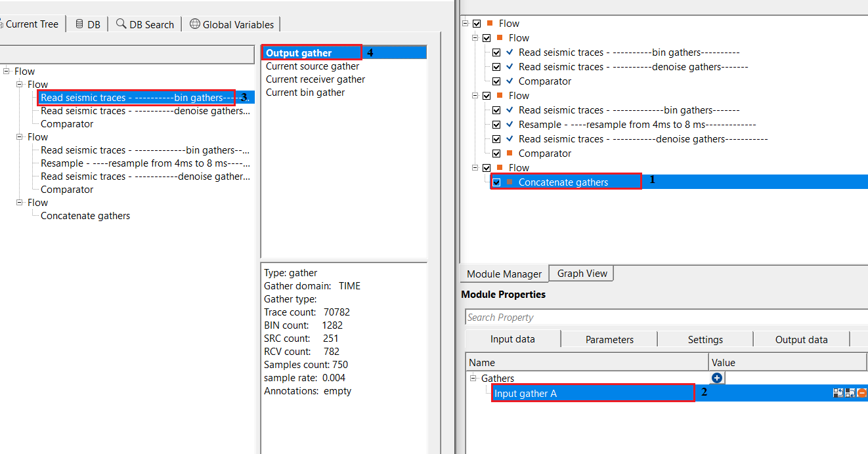
Task: Toggle the top-level Flow checkbox in right tree
Action: [477, 24]
